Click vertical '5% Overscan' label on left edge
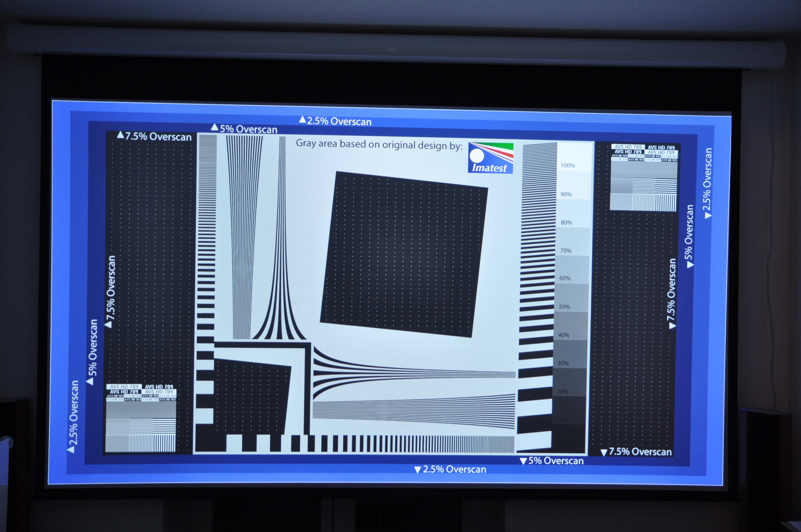The width and height of the screenshot is (801, 532). (92, 352)
